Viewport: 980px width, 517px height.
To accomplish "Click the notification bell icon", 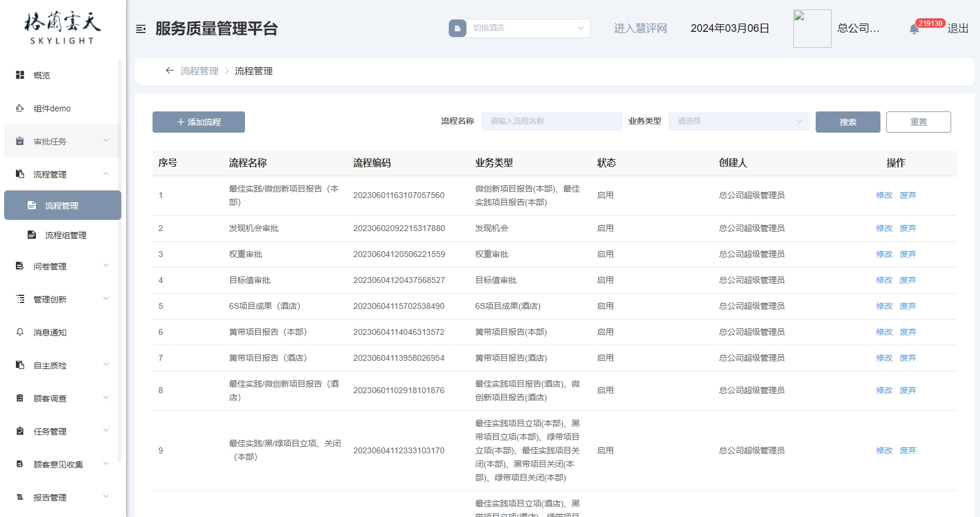I will (914, 29).
